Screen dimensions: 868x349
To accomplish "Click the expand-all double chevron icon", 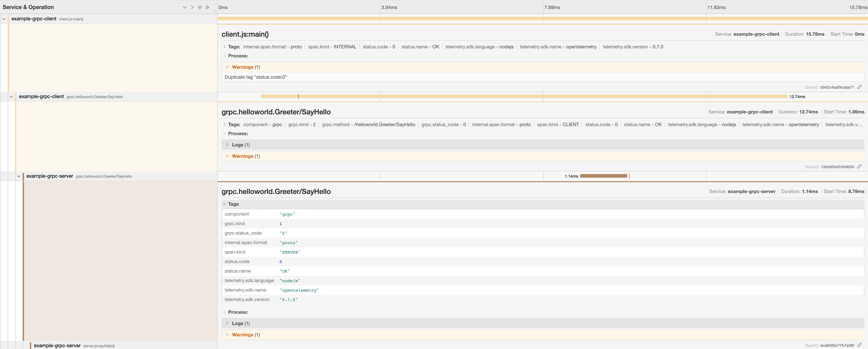I will (x=207, y=7).
